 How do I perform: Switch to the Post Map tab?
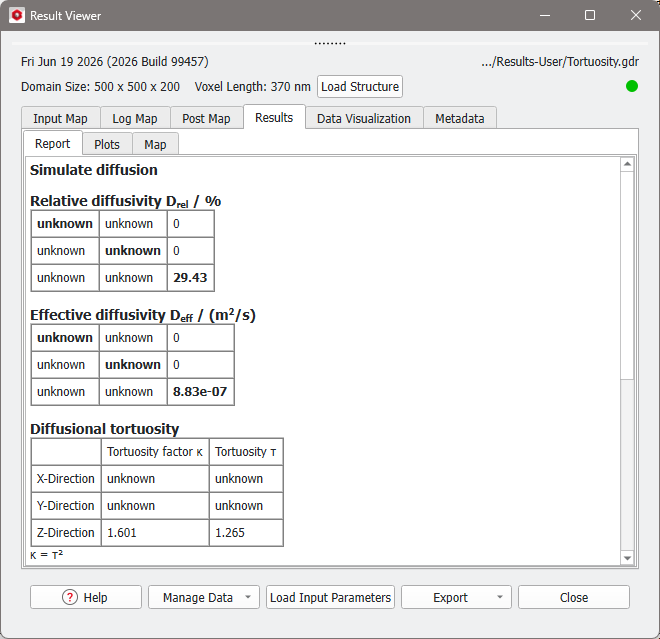[x=206, y=118]
